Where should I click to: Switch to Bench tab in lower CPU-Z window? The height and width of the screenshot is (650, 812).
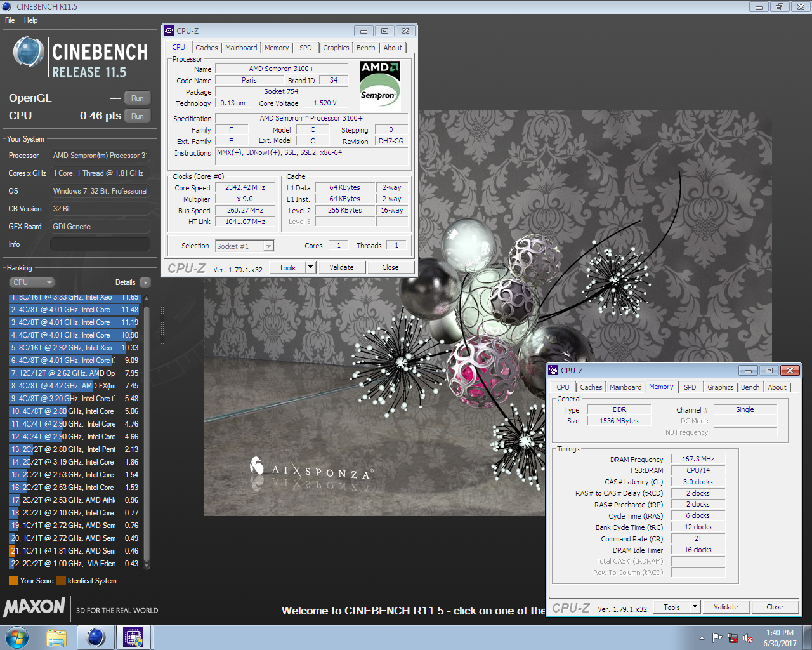pyautogui.click(x=750, y=387)
